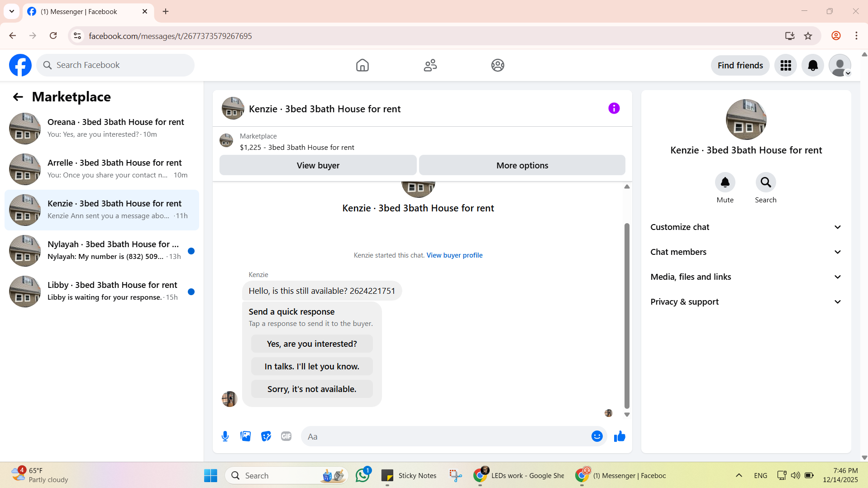Choose a sticker icon
The width and height of the screenshot is (868, 488).
pyautogui.click(x=266, y=436)
